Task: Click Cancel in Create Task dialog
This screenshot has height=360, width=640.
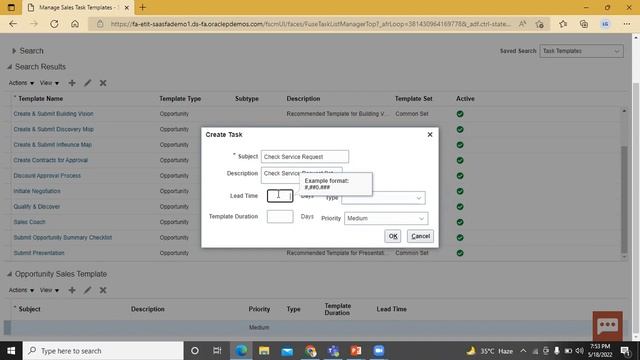Action: coord(420,236)
